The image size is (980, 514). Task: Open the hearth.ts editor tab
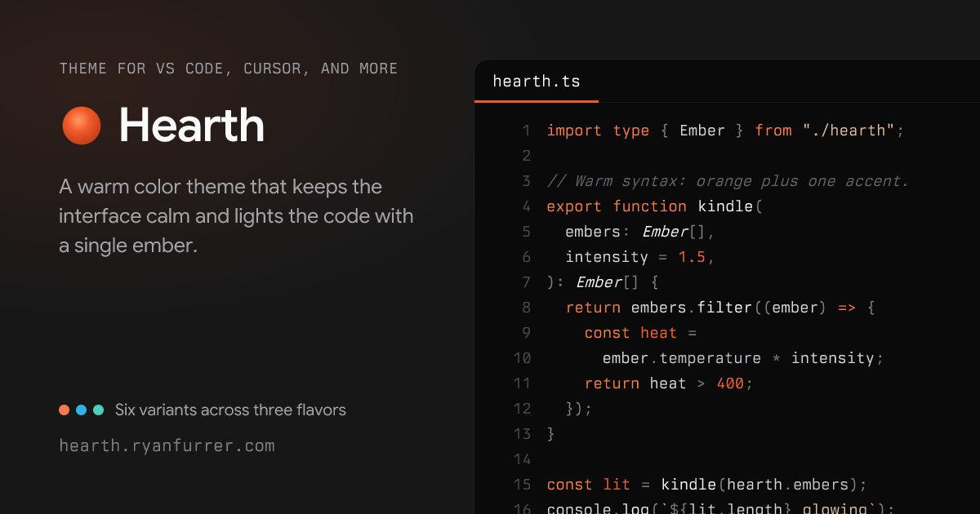coord(537,82)
